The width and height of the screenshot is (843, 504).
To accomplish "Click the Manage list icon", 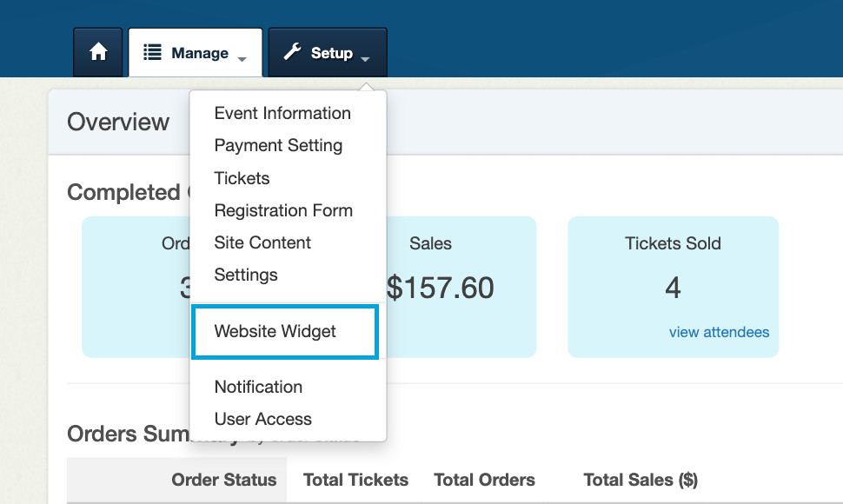I will point(152,52).
